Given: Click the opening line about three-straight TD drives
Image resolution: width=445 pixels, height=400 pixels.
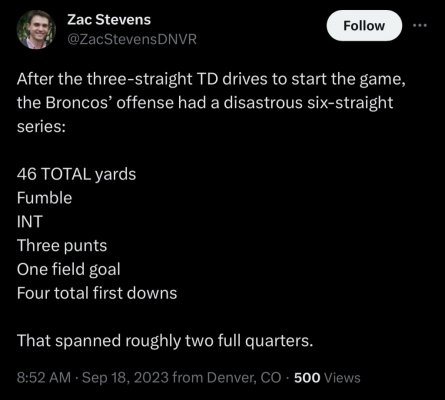Looking at the screenshot, I should tap(211, 79).
